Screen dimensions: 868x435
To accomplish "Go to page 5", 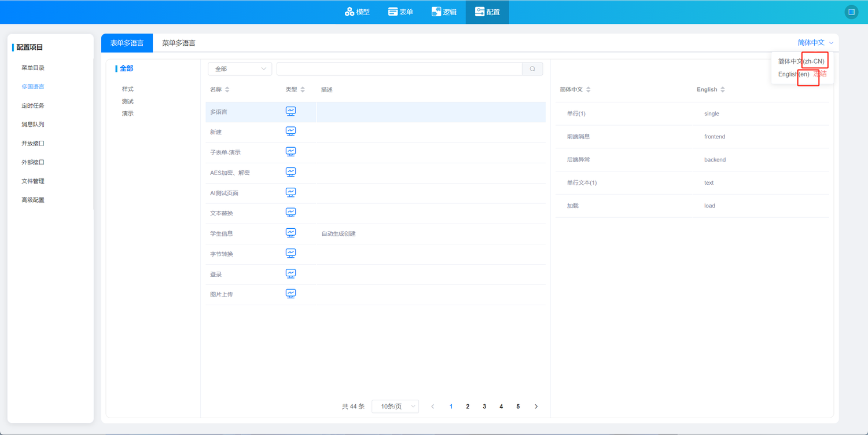I will [518, 407].
